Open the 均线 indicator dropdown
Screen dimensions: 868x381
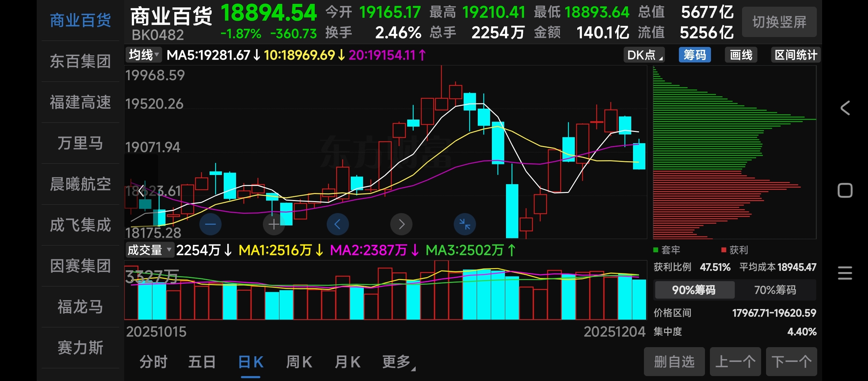coord(144,55)
